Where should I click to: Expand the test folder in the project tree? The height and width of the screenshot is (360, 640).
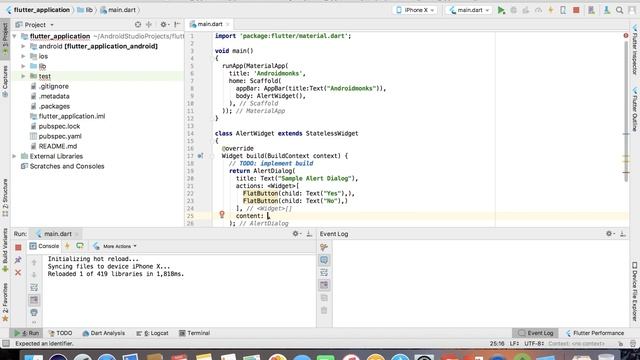pyautogui.click(x=23, y=76)
